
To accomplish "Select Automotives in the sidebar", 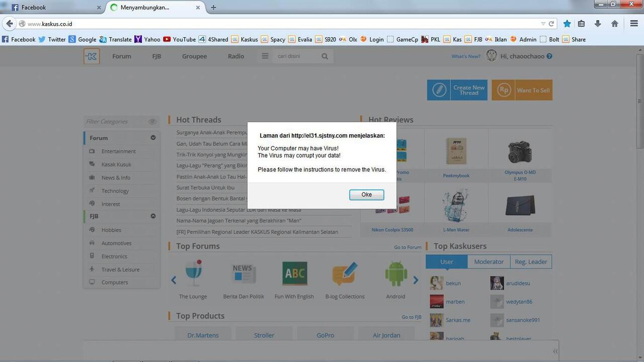I will point(116,243).
